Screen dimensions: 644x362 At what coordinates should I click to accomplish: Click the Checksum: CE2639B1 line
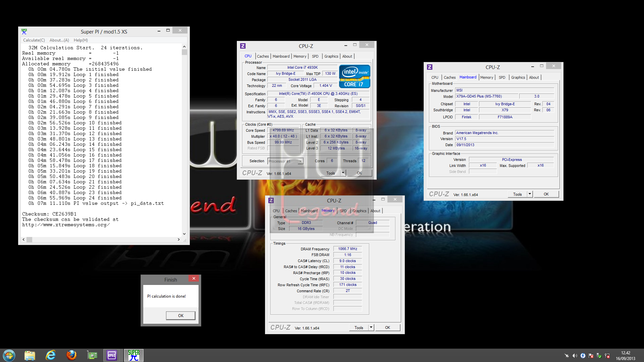49,214
